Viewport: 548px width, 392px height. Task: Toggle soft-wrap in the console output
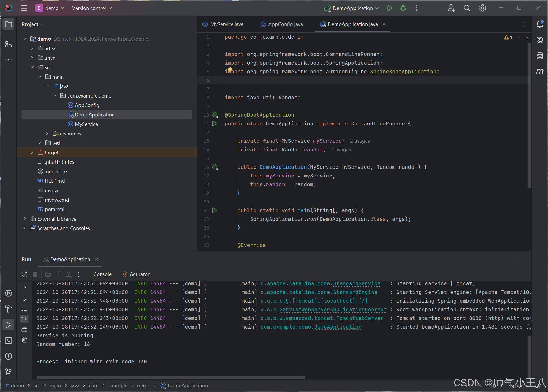(x=24, y=309)
